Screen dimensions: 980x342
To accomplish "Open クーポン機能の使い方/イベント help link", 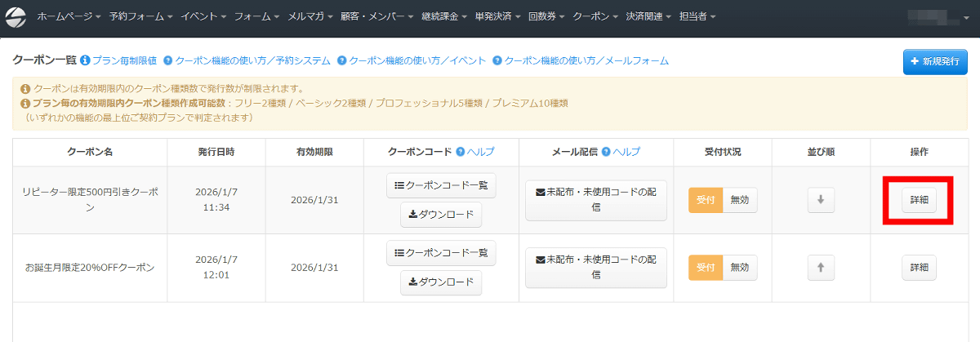I will coord(412,60).
